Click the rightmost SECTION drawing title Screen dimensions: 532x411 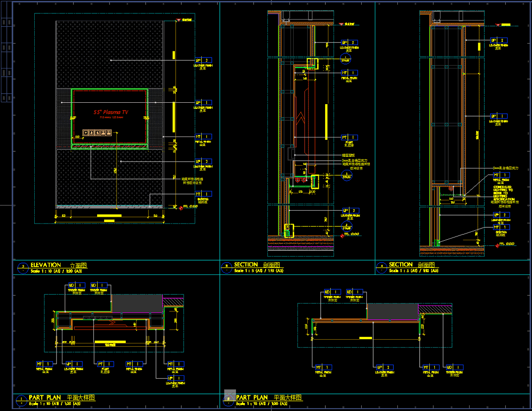coord(401,265)
